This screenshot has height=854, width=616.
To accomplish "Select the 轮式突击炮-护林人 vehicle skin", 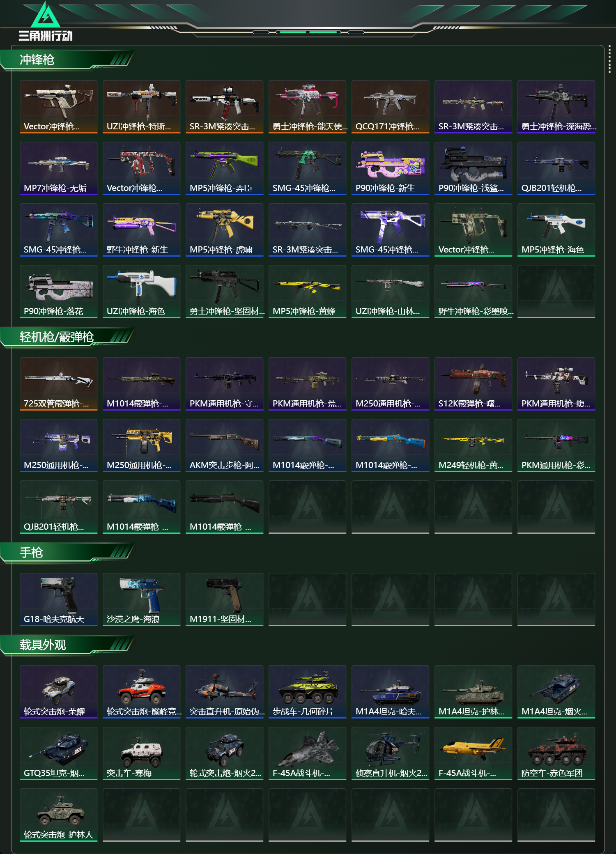I will coord(58,815).
